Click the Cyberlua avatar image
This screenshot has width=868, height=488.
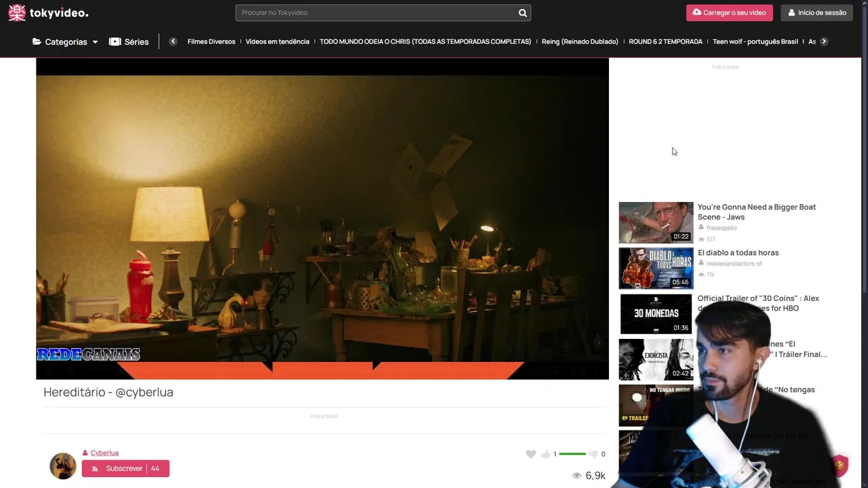tap(63, 466)
